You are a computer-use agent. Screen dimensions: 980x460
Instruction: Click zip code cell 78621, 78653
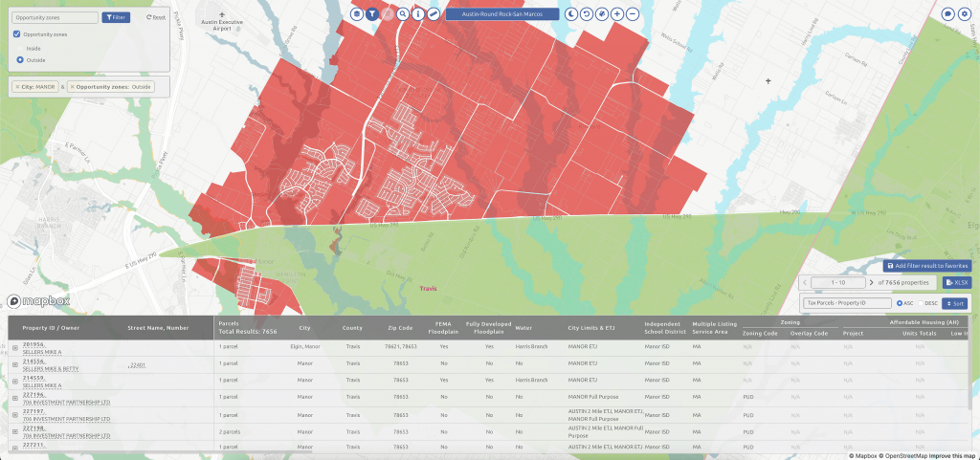click(x=403, y=345)
